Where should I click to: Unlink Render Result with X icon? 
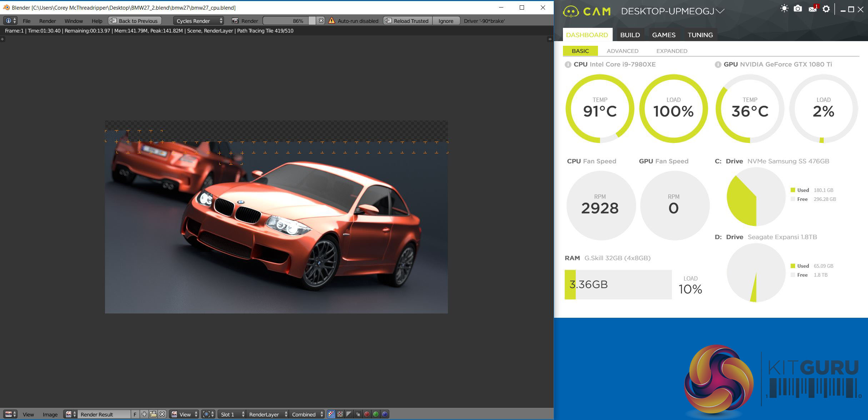click(162, 414)
